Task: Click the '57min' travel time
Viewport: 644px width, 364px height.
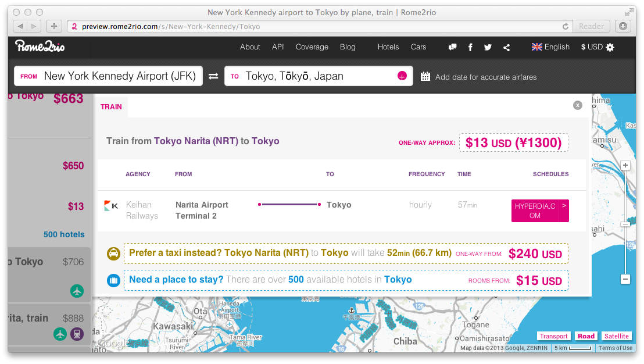Action: point(467,205)
